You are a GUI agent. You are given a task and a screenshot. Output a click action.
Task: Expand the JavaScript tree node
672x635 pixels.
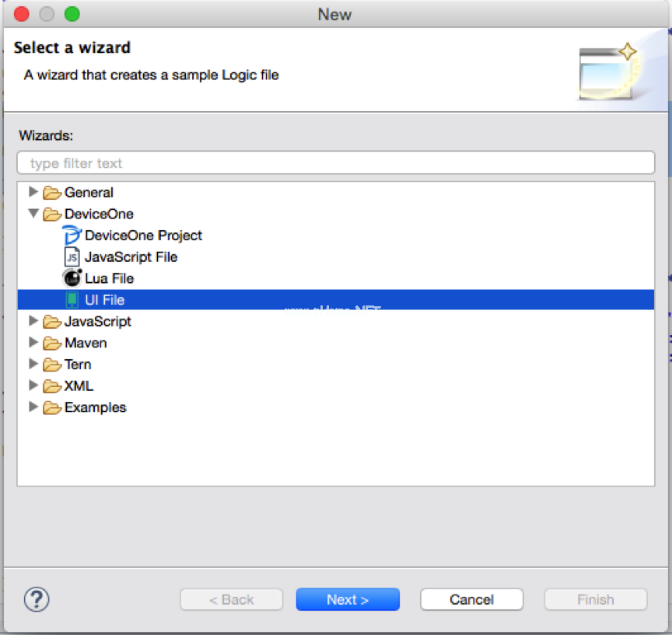pyautogui.click(x=33, y=321)
